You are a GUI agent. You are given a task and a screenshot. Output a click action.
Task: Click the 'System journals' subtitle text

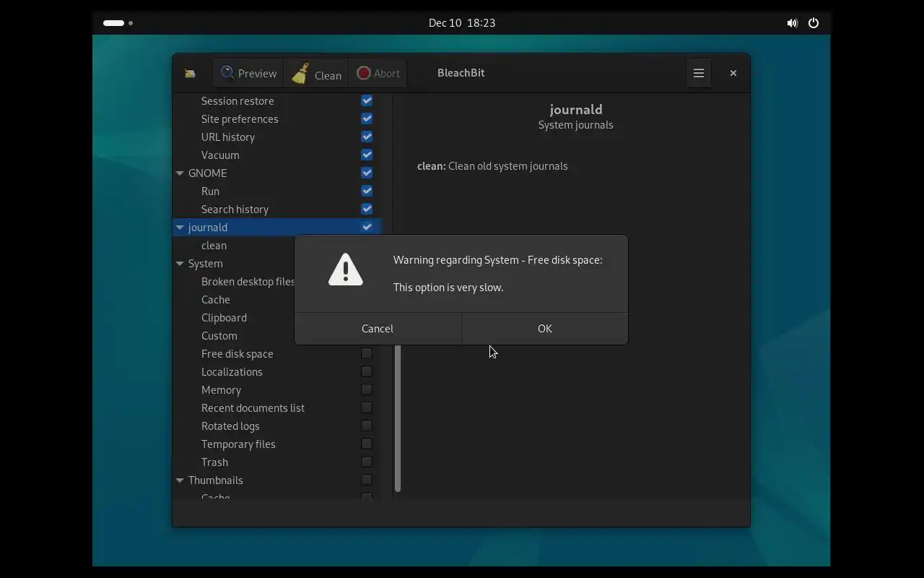pyautogui.click(x=575, y=125)
